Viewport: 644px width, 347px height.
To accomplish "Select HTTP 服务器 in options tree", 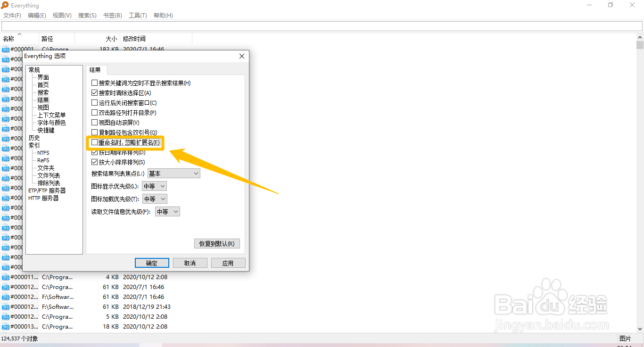I will pos(44,198).
